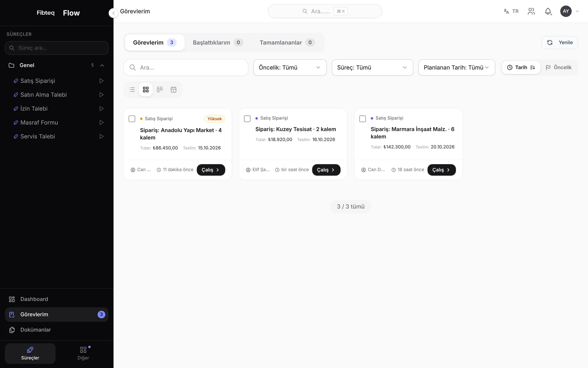Start İzin Talebi with play icon

pyautogui.click(x=102, y=109)
